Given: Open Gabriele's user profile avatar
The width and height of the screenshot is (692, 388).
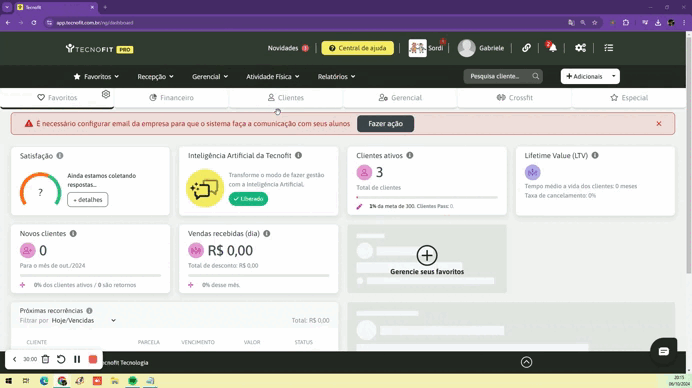Looking at the screenshot, I should [466, 48].
